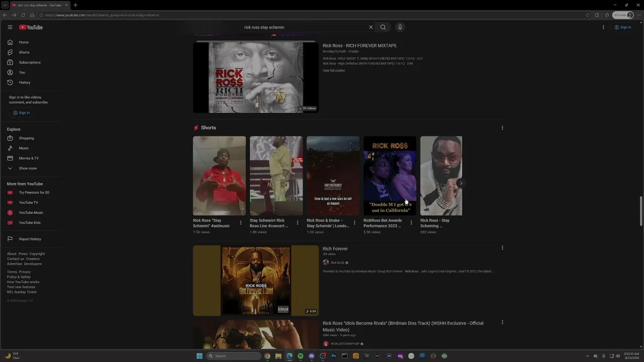Click the YouTube logo
This screenshot has width=644, height=362.
31,27
